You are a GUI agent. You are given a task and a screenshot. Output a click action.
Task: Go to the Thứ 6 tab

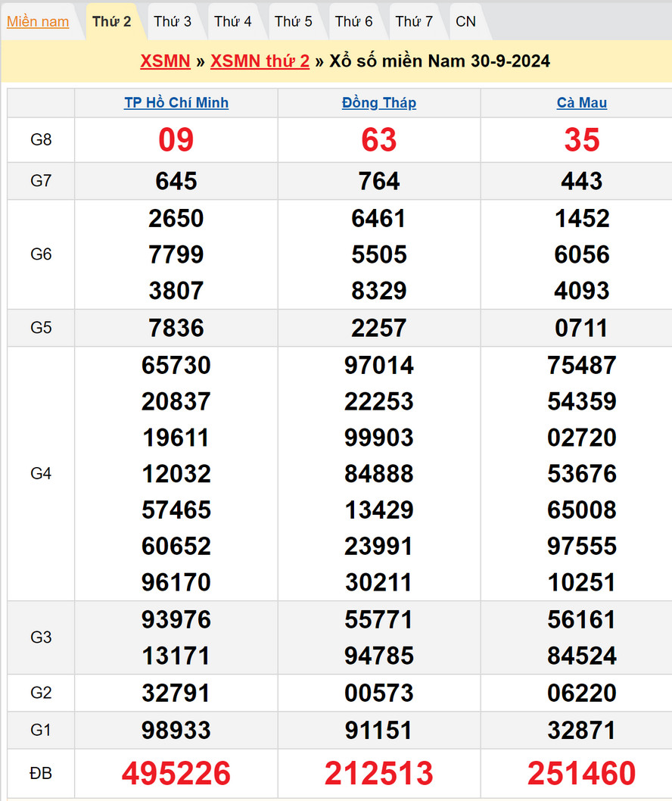click(x=354, y=22)
